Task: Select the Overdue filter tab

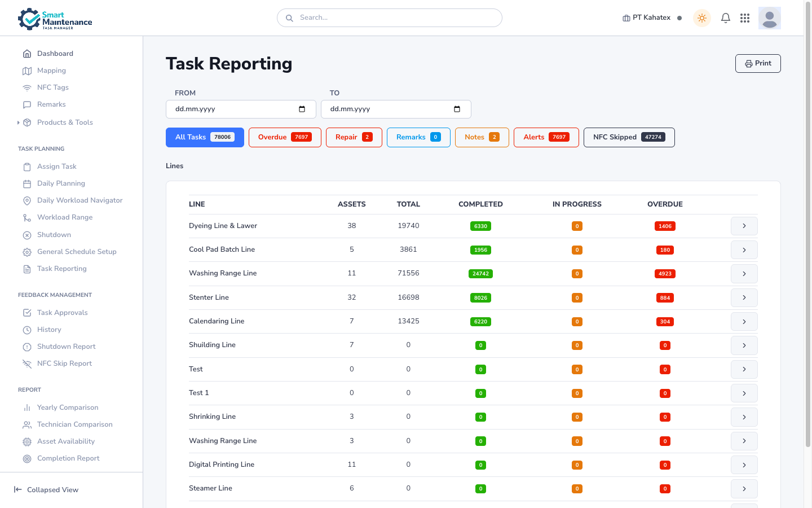Action: 284,137
